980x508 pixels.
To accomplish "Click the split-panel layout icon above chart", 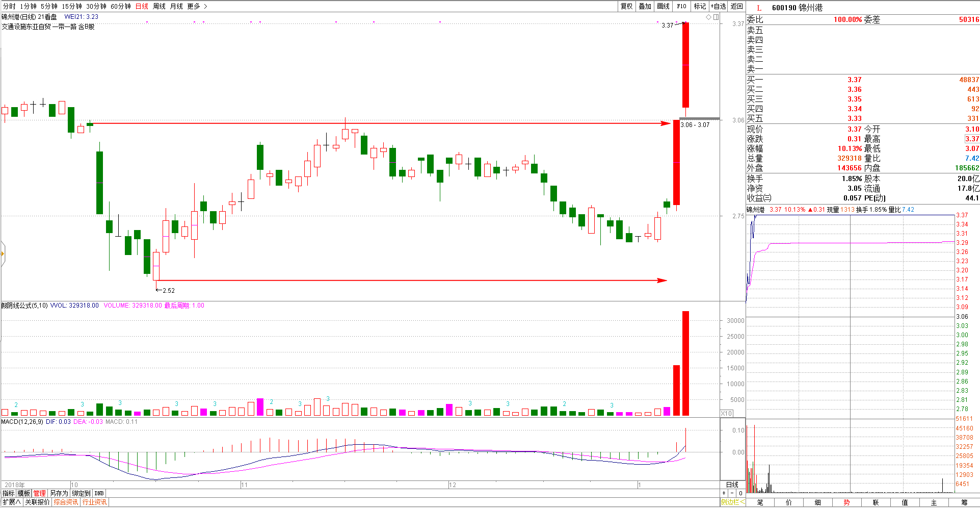I will [716, 17].
